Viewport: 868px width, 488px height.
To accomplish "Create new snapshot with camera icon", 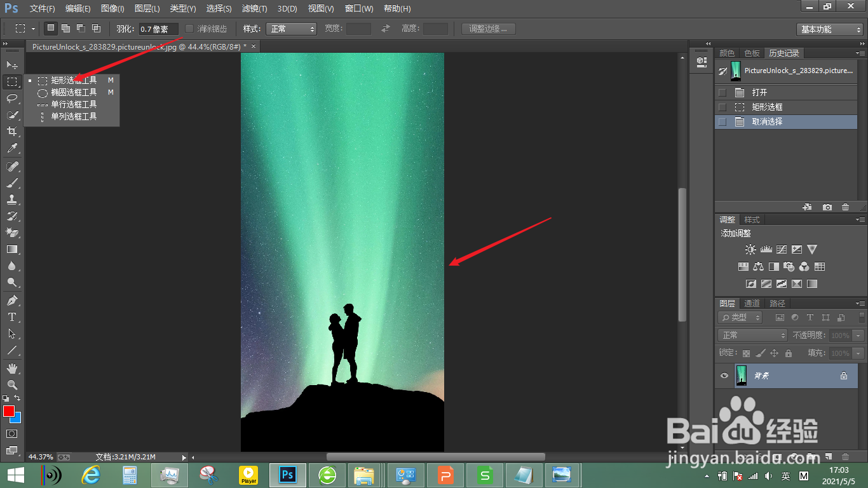I will click(827, 207).
